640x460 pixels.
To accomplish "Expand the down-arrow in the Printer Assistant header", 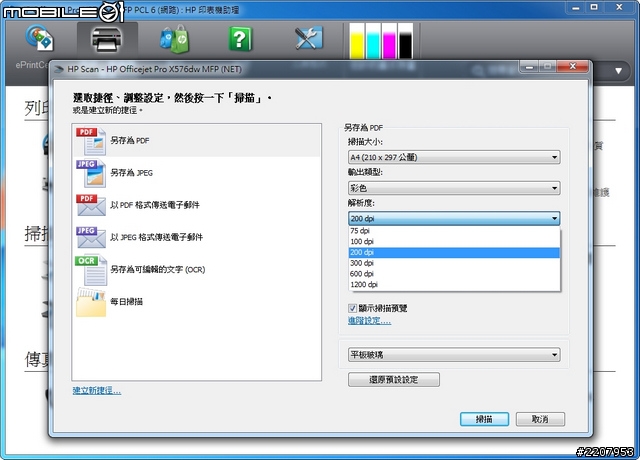I will click(x=618, y=71).
